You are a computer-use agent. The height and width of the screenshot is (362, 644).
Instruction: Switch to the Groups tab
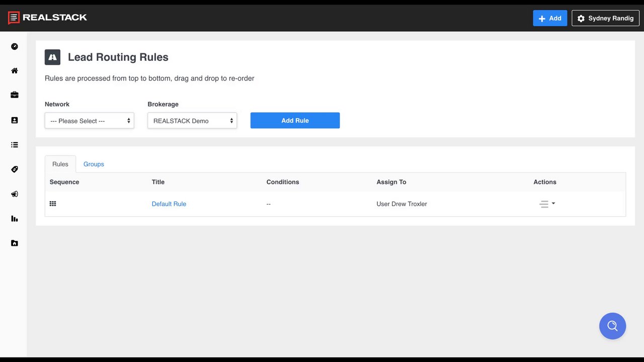(x=94, y=164)
